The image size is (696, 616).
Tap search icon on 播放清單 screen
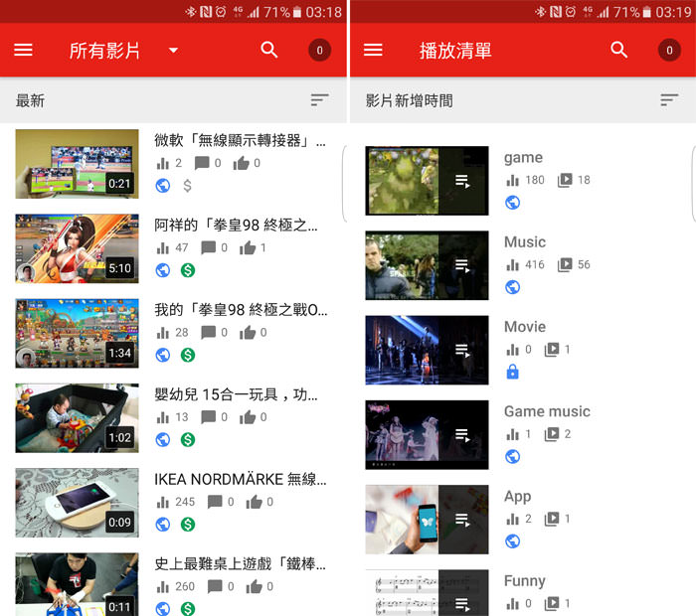click(x=619, y=50)
